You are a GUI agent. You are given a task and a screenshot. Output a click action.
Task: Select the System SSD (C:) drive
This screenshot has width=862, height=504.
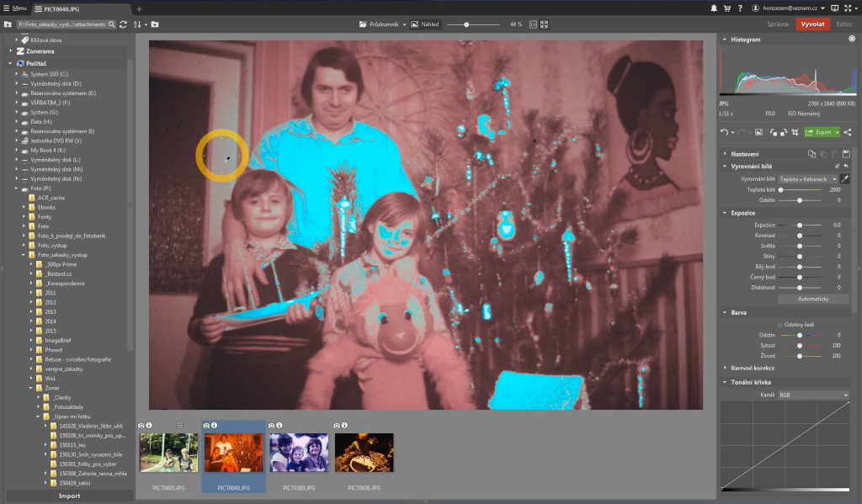click(x=50, y=74)
